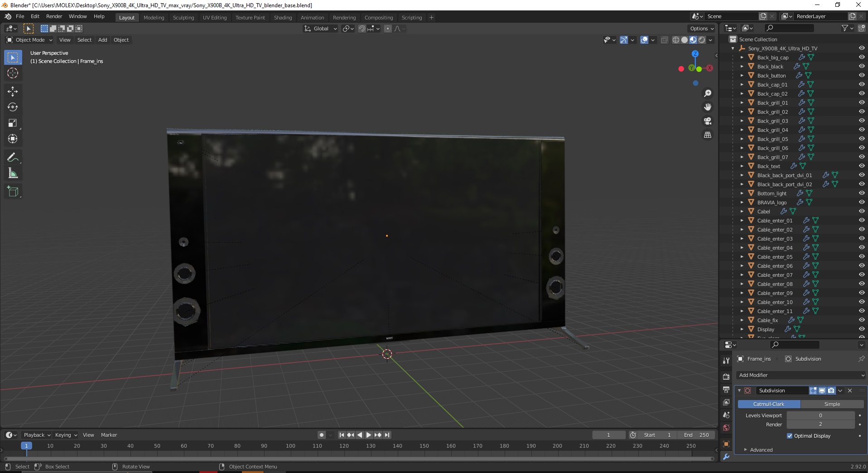Click the pan view hand icon
The width and height of the screenshot is (868, 473).
pyautogui.click(x=707, y=107)
